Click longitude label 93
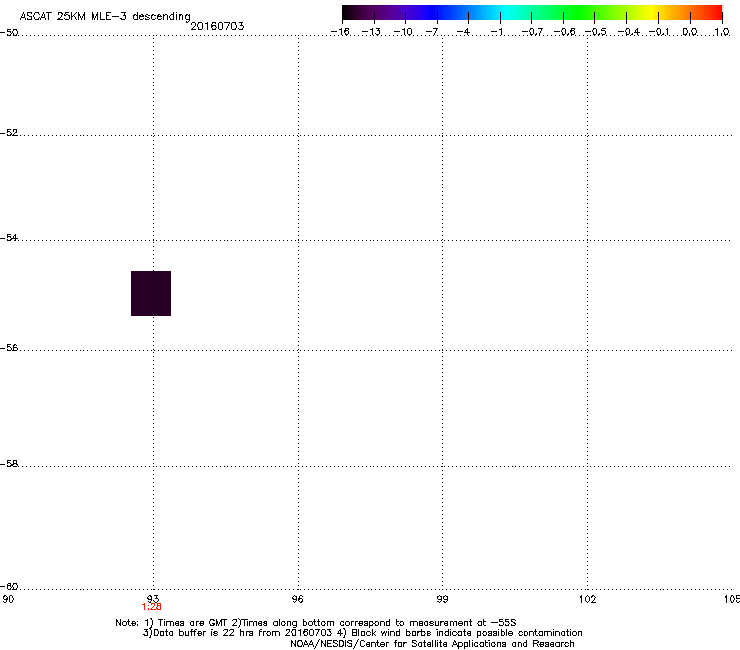Image resolution: width=740 pixels, height=650 pixels. [x=153, y=599]
